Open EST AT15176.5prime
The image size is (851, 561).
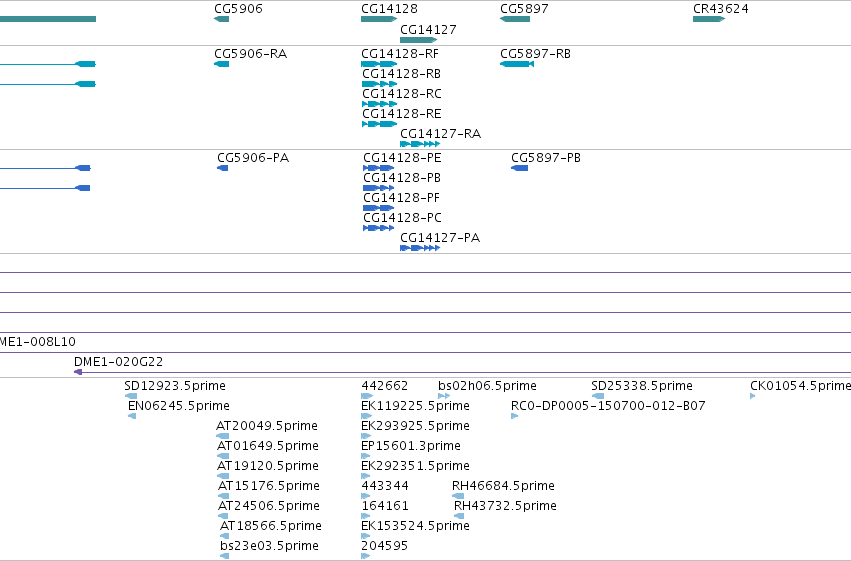[269, 486]
